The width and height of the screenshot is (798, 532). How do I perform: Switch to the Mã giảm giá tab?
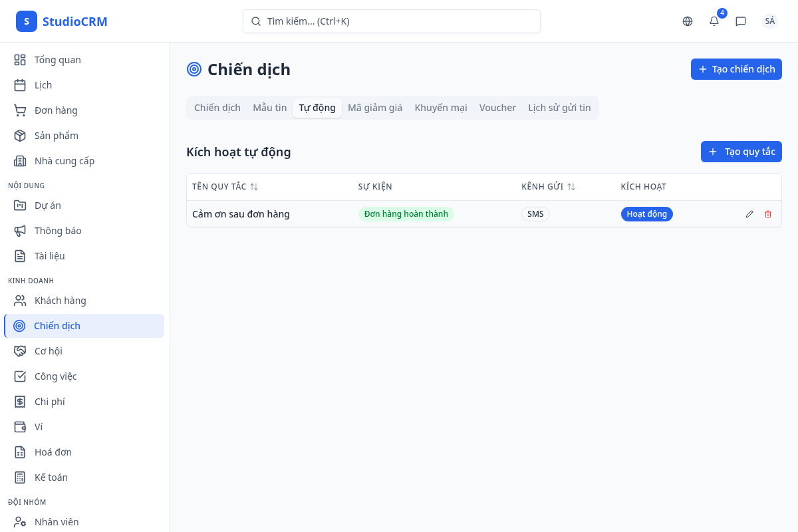click(x=375, y=108)
